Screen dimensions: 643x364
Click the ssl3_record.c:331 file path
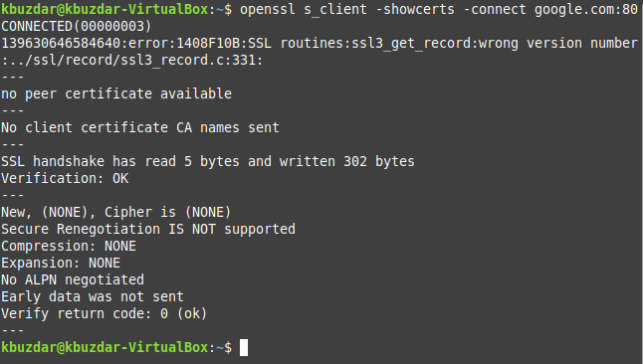point(131,61)
